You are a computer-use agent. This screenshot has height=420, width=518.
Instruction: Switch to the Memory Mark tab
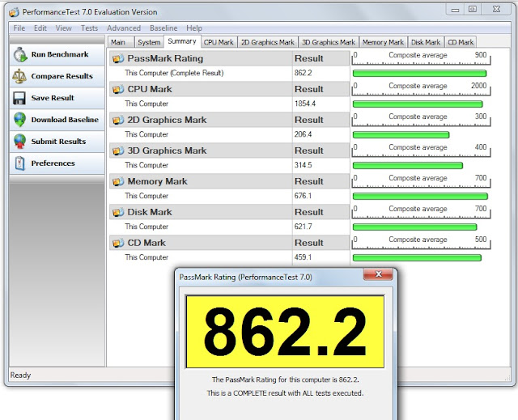pos(383,42)
